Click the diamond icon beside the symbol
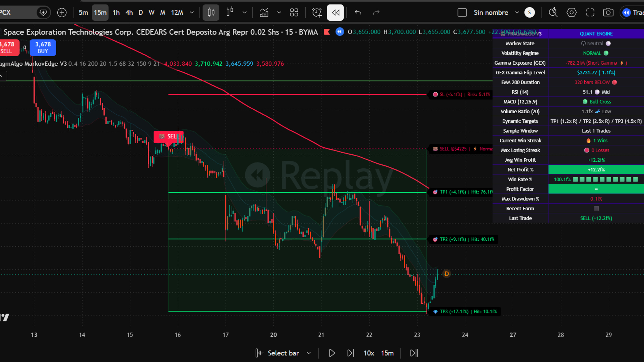The image size is (644, 362). coord(43,13)
